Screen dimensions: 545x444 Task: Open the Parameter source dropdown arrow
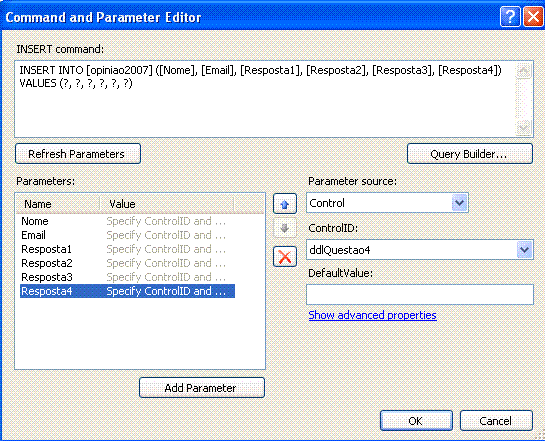pos(459,203)
